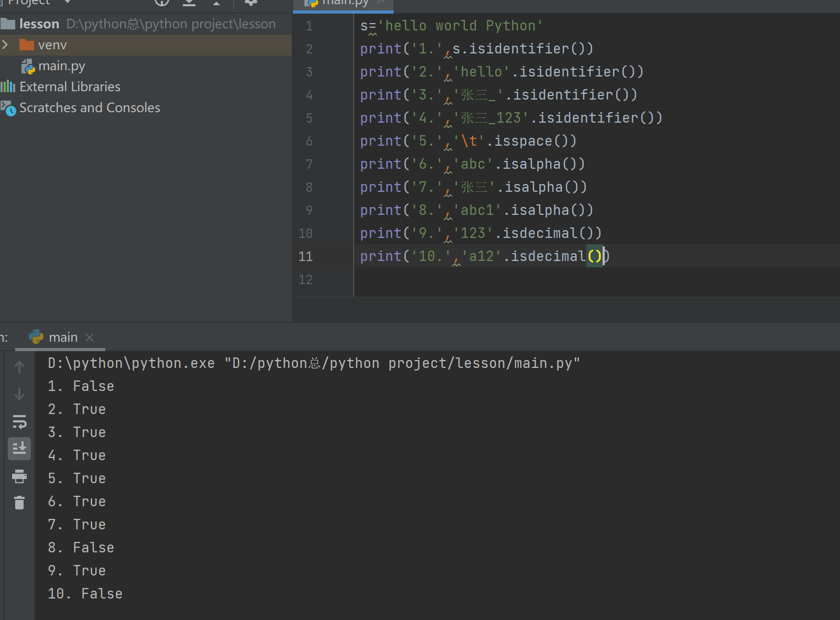Click the '\t'.isspace() code line
The image size is (840, 620).
tap(468, 141)
